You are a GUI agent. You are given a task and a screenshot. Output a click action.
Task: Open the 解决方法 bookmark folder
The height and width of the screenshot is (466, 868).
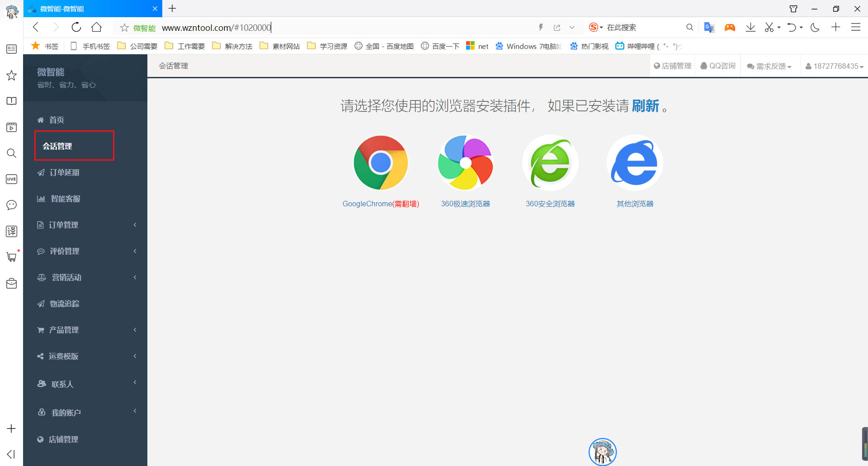232,46
